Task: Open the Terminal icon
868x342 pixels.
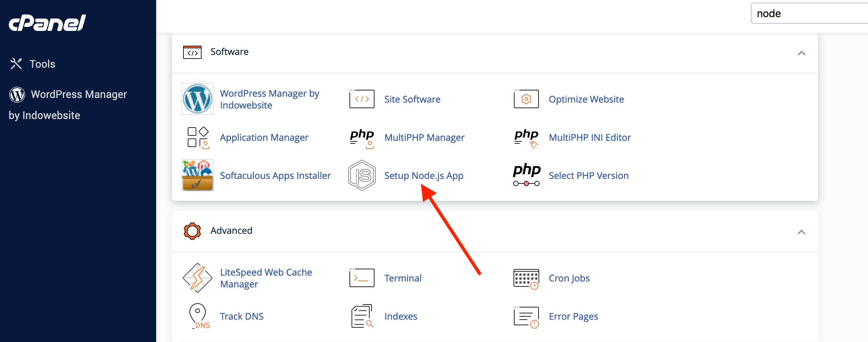Action: point(362,278)
